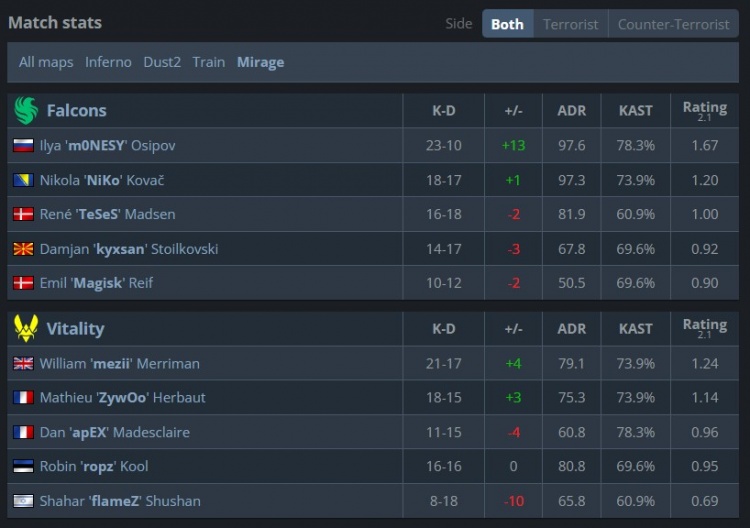Click the Israeli flag next to flameZ
The height and width of the screenshot is (528, 750).
(x=23, y=501)
